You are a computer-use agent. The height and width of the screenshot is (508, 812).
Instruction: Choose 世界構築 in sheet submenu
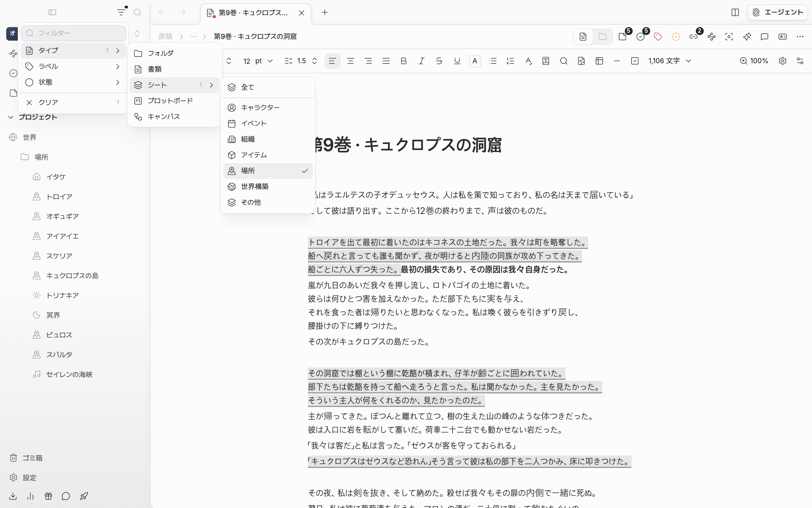click(268, 187)
